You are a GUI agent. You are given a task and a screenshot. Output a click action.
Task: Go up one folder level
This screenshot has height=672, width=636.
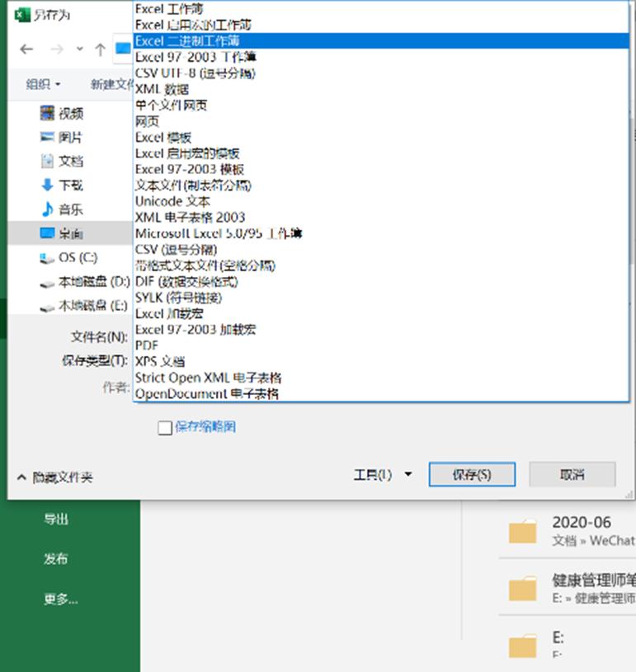coord(101,49)
